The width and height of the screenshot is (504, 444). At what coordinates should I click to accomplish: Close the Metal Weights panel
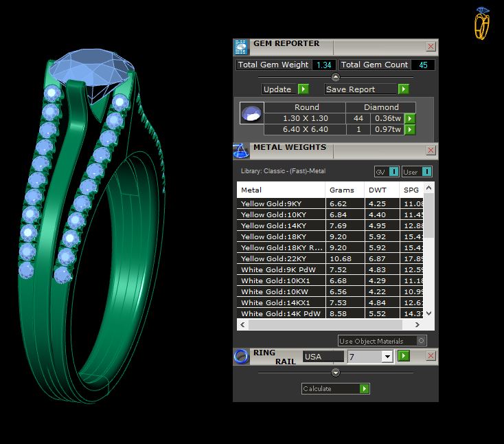point(431,151)
